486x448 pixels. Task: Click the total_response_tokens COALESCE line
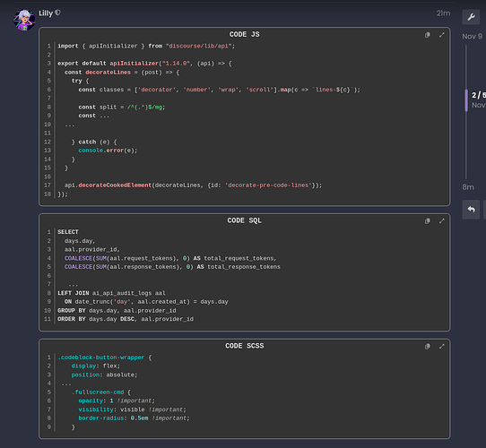click(172, 267)
